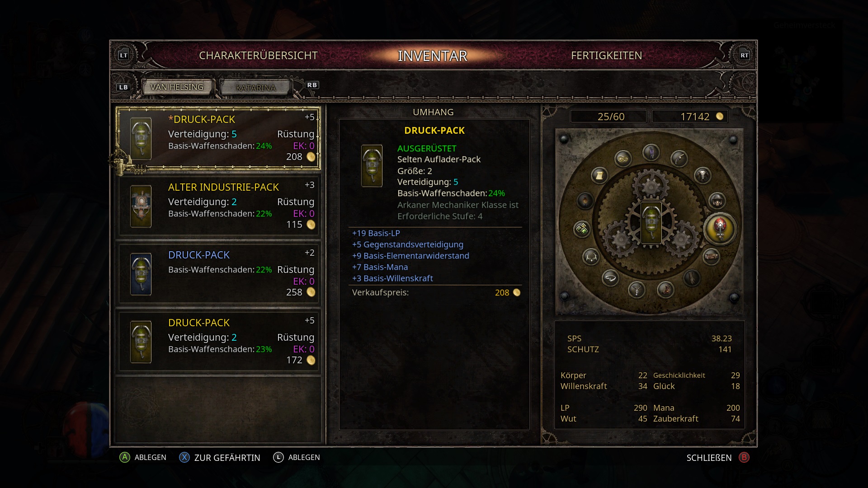This screenshot has width=868, height=488.
Task: Open the Fertigkeiten tab
Action: (x=606, y=55)
